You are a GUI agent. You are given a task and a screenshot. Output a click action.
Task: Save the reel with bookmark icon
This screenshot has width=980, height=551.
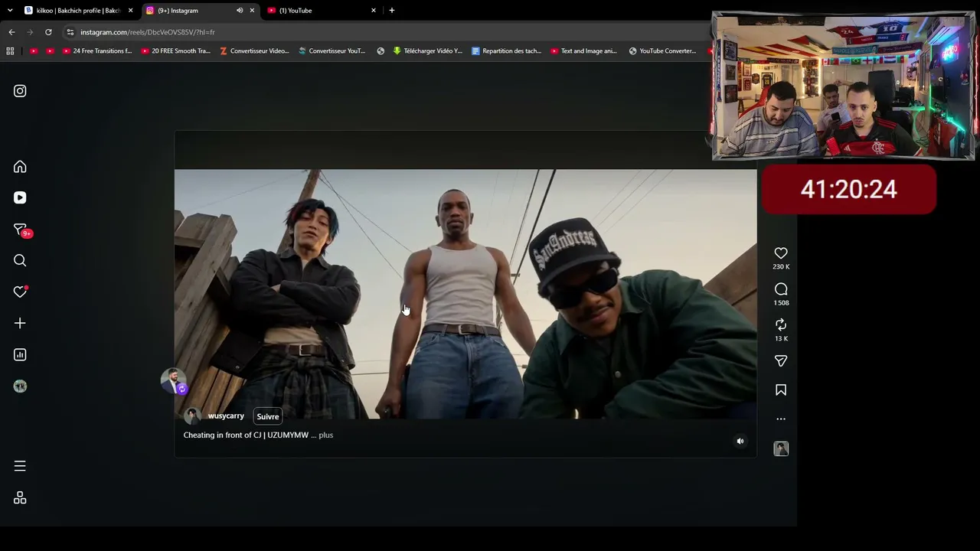tap(781, 390)
